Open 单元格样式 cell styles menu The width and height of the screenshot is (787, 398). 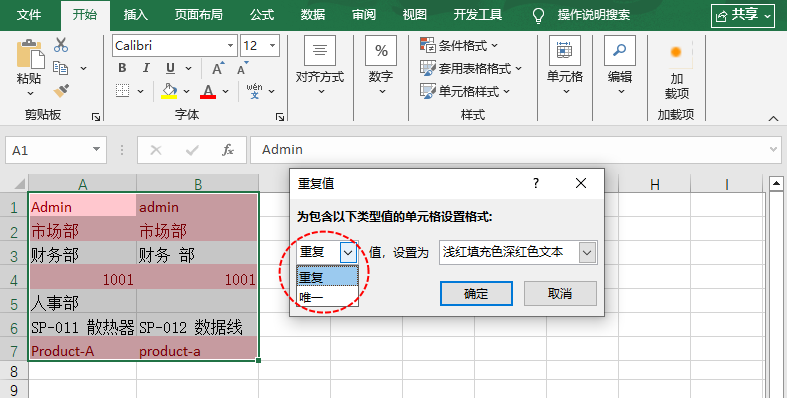click(465, 91)
